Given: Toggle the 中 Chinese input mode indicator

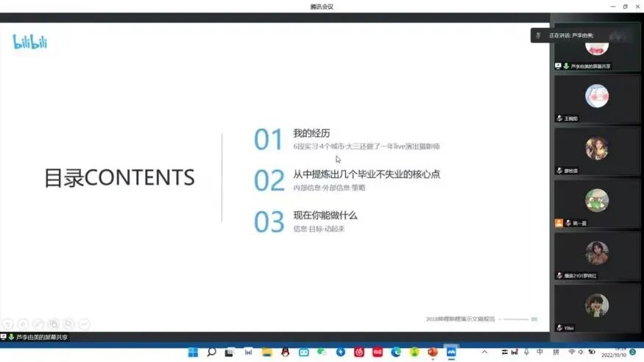Looking at the screenshot, I should (540, 352).
